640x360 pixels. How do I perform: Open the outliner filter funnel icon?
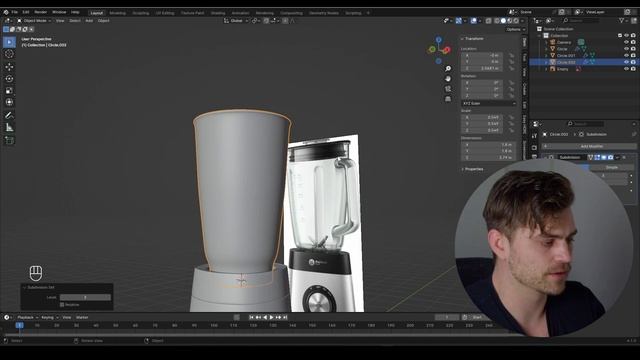[x=622, y=20]
